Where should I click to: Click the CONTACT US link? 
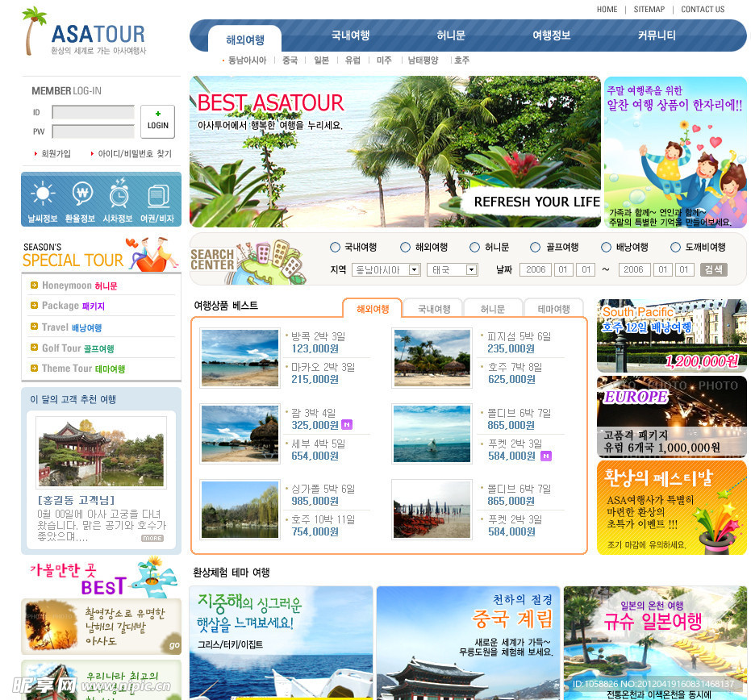703,9
